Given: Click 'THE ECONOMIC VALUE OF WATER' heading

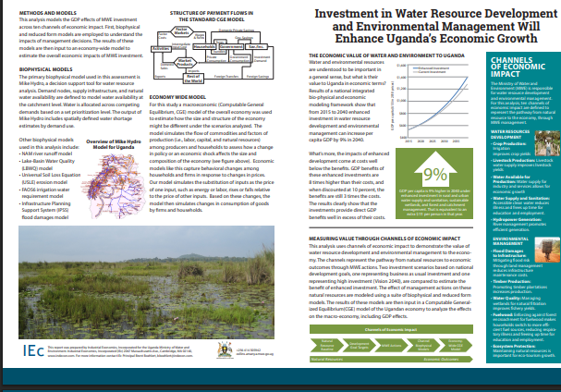Looking at the screenshot, I should point(386,55).
